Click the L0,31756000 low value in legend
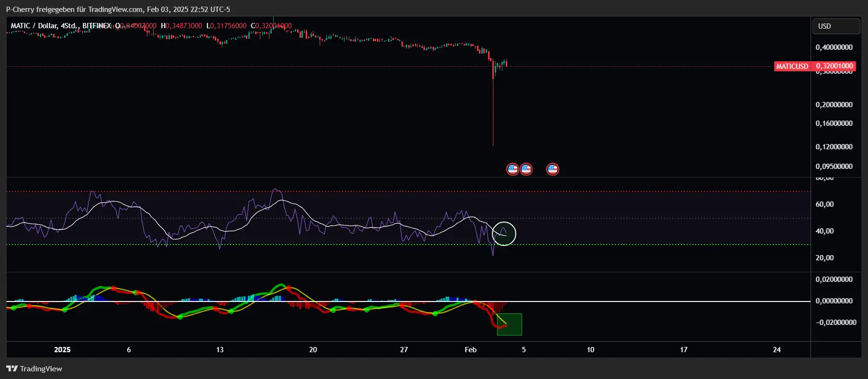Viewport: 868px width, 379px height. tap(226, 26)
